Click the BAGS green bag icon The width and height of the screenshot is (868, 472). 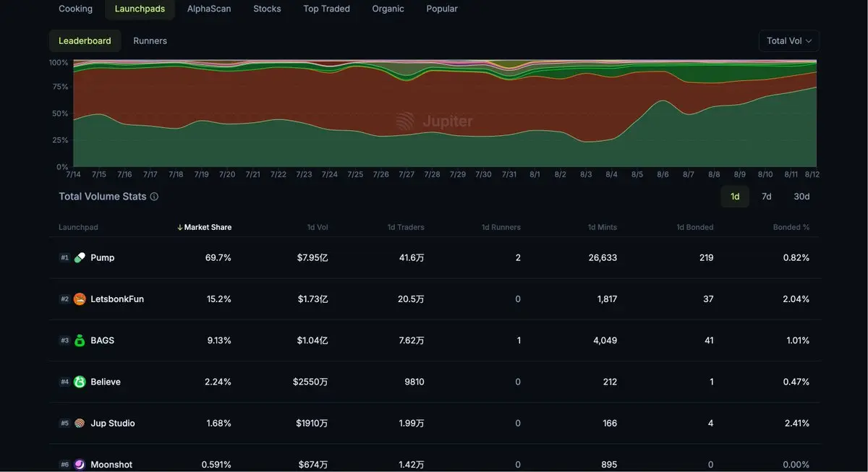pos(80,340)
